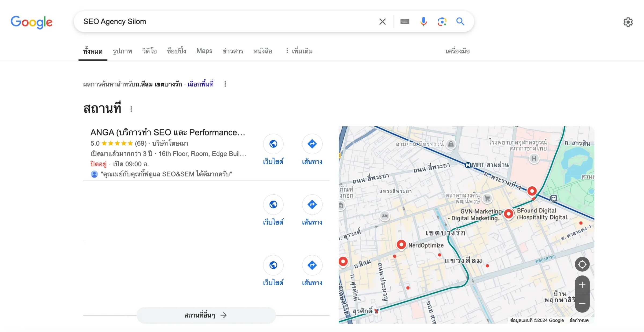
Task: Click the NerdOptimize map pin
Action: coord(401,245)
